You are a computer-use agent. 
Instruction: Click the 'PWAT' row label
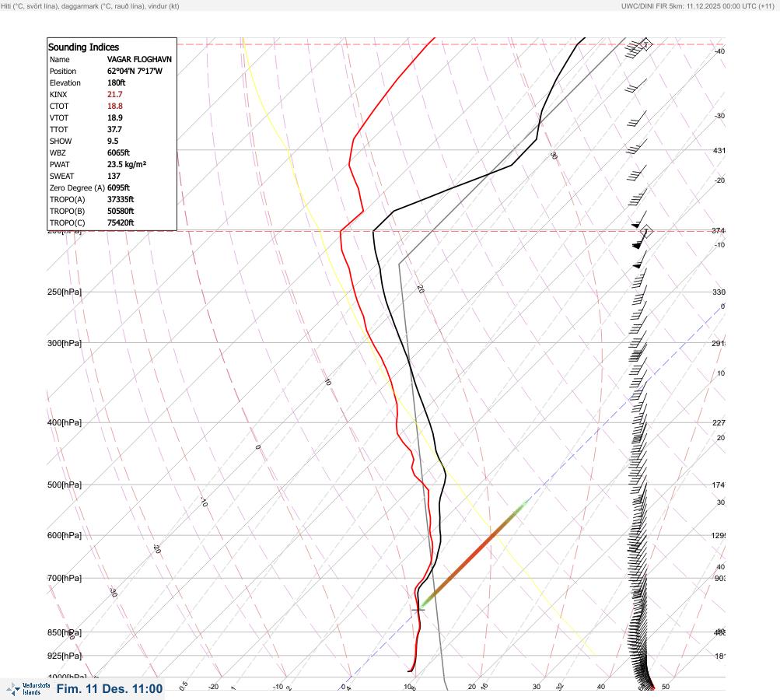60,164
